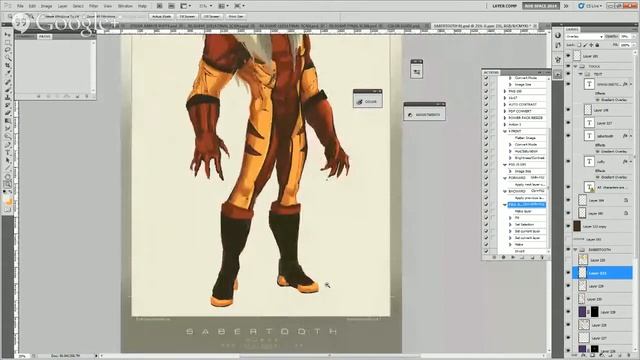
Task: Click the top icon in right dock strip
Action: [558, 35]
